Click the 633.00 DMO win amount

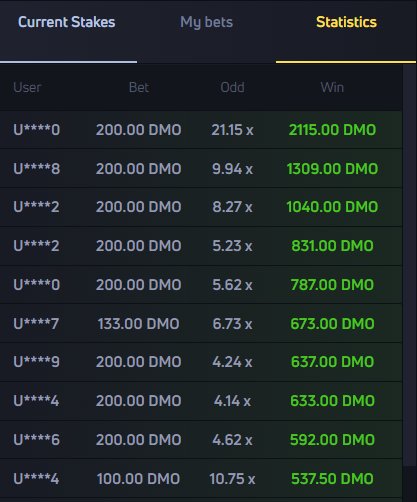(332, 401)
